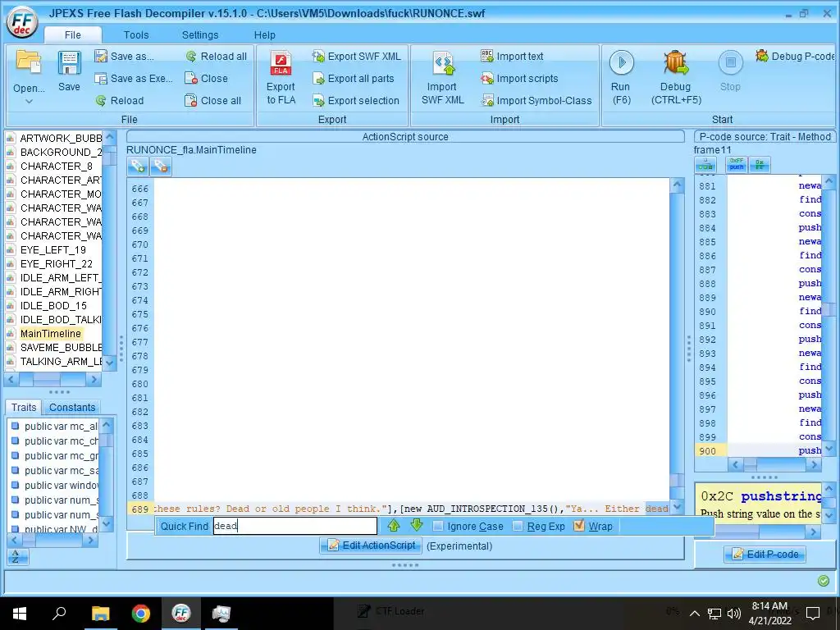Enable the Reg Exp checkbox
Image resolution: width=840 pixels, height=630 pixels.
tap(518, 526)
